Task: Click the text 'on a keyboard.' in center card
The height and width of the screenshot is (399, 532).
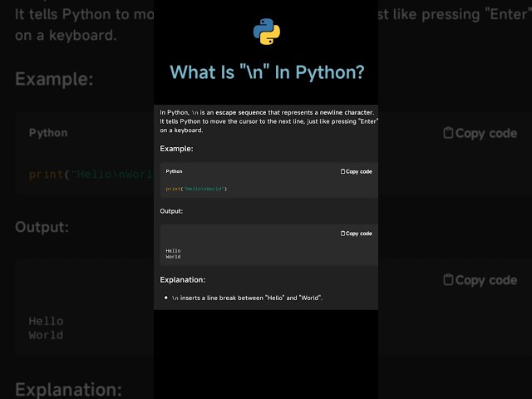Action: (x=181, y=131)
